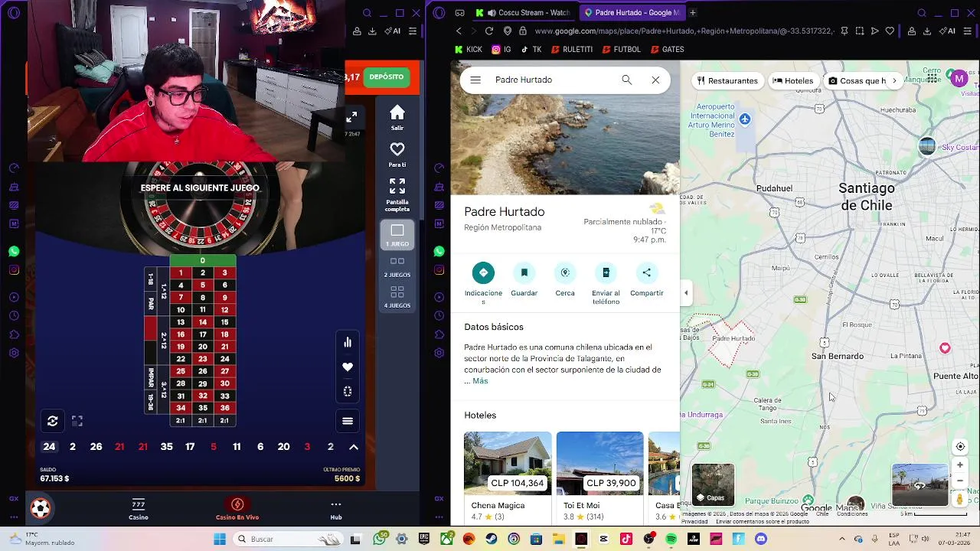The width and height of the screenshot is (980, 551).
Task: Bet on the green 0 cell
Action: pos(202,261)
